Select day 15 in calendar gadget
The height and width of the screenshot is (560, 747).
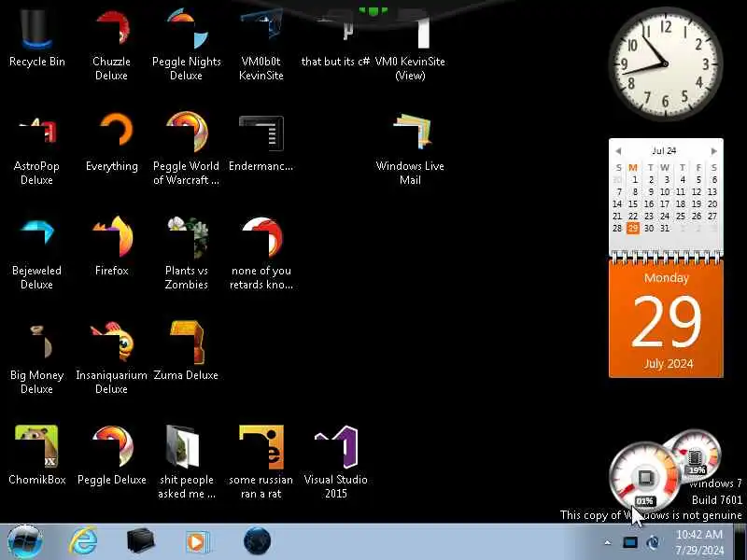633,203
